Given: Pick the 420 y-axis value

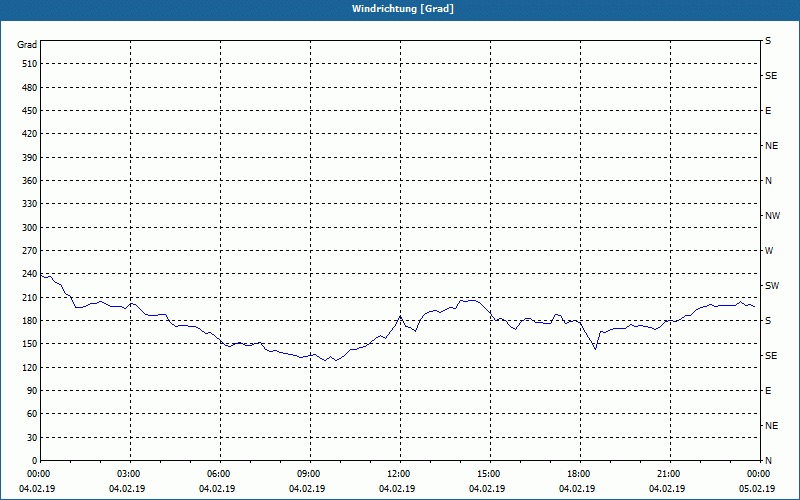Looking at the screenshot, I should (x=30, y=134).
